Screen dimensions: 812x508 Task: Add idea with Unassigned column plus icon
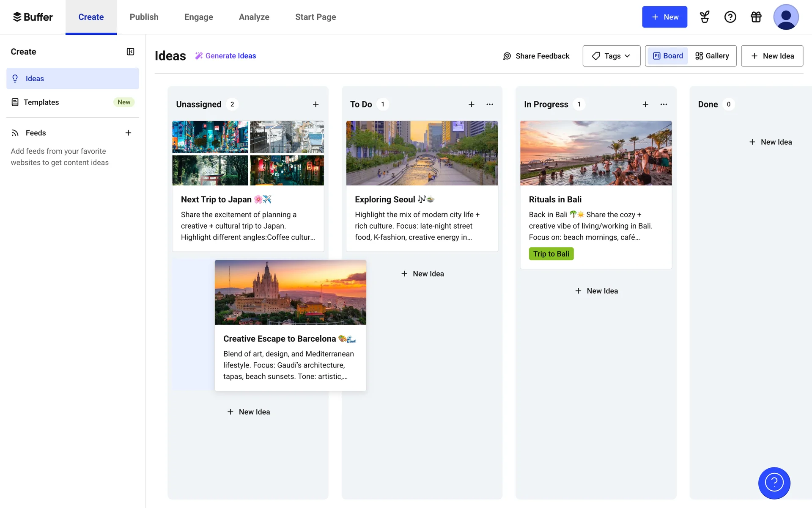pyautogui.click(x=315, y=104)
